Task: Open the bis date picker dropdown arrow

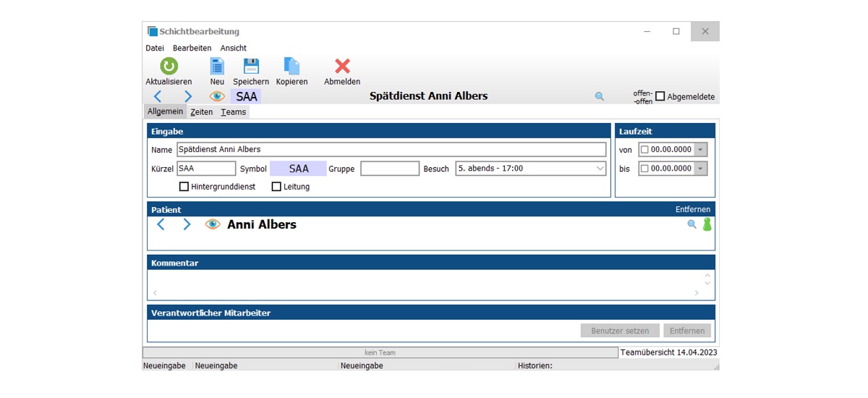Action: click(x=700, y=169)
